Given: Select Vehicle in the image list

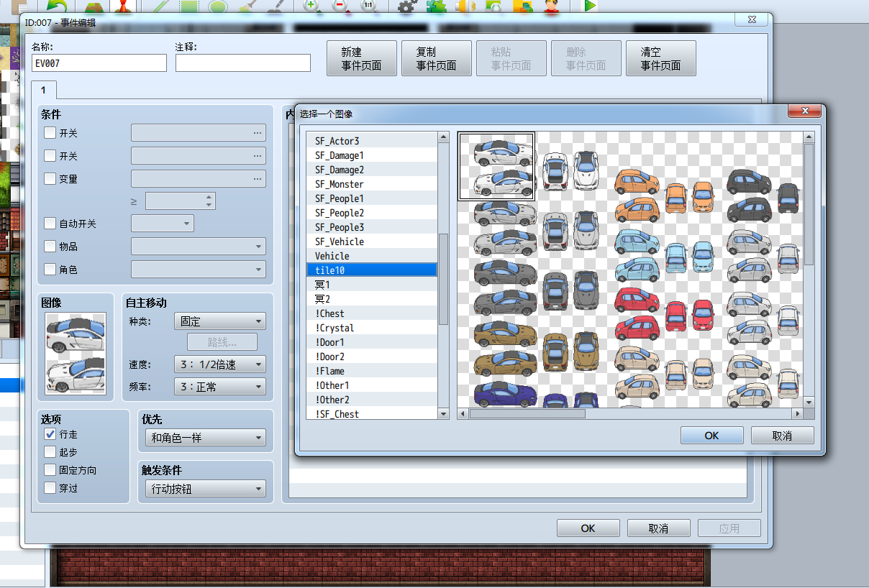Looking at the screenshot, I should 372,256.
